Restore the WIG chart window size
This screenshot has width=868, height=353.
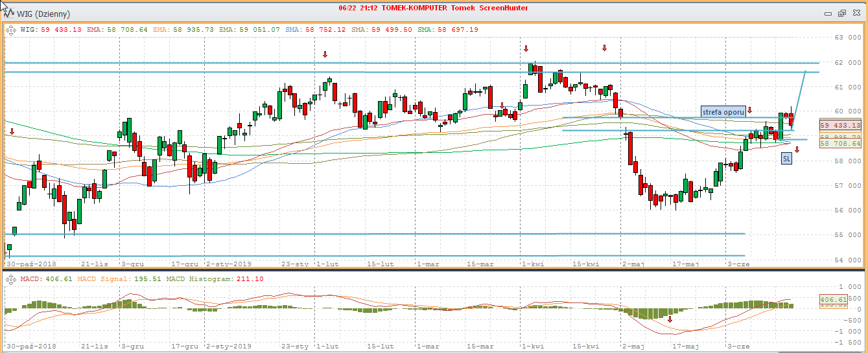point(841,13)
